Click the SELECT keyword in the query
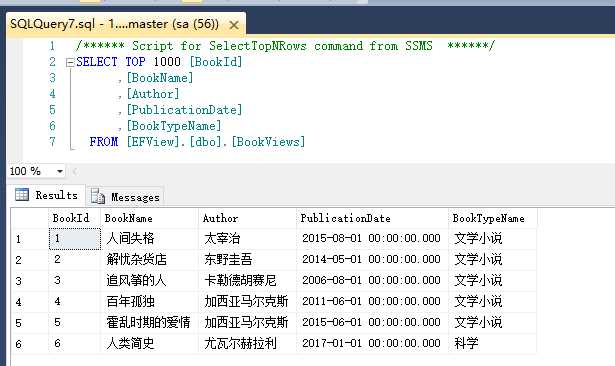 [96, 62]
